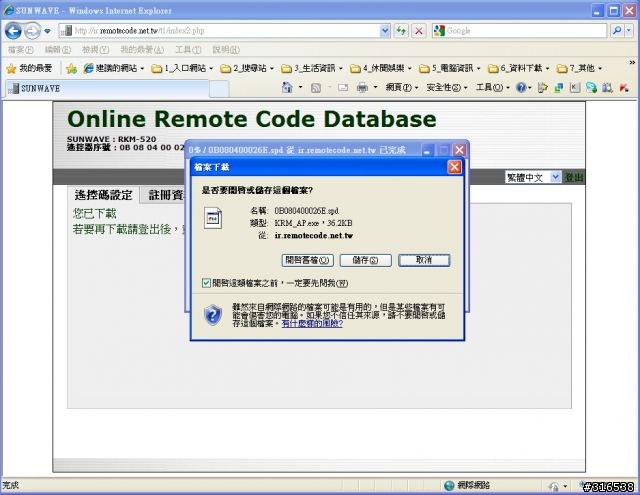The image size is (640, 495).
Task: Click 儲存(S) button to save the file
Action: pos(366,260)
